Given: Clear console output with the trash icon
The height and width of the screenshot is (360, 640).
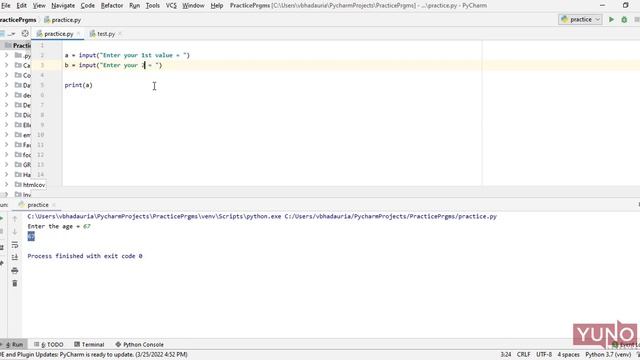Looking at the screenshot, I should [15, 283].
